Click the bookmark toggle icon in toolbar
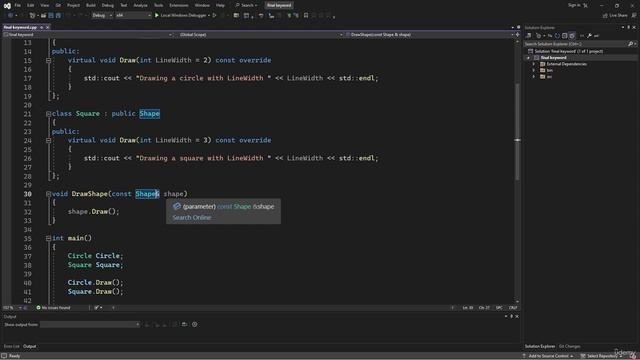The image size is (640, 360). 306,16
